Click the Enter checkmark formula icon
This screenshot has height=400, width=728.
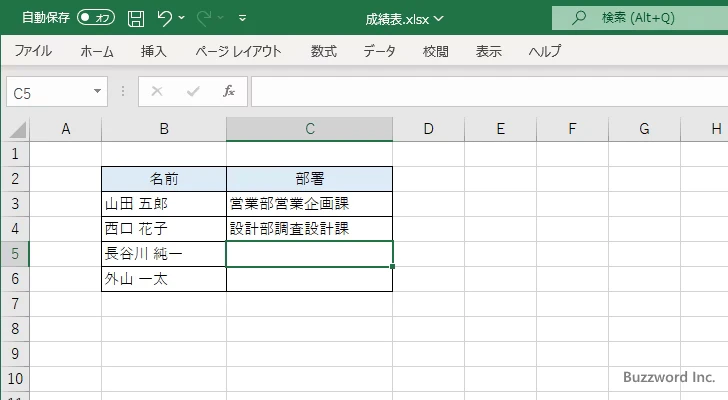click(x=193, y=91)
